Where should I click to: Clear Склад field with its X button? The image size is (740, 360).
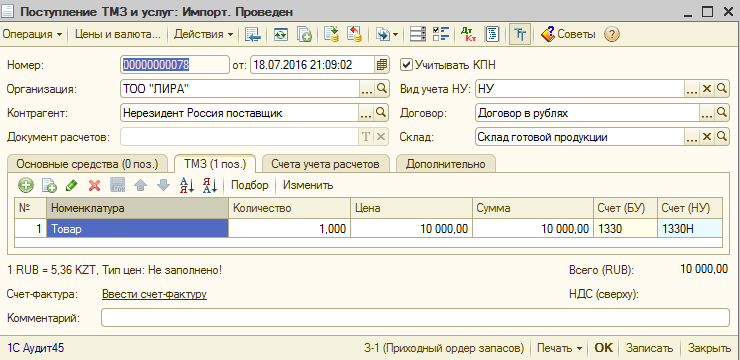[x=706, y=137]
